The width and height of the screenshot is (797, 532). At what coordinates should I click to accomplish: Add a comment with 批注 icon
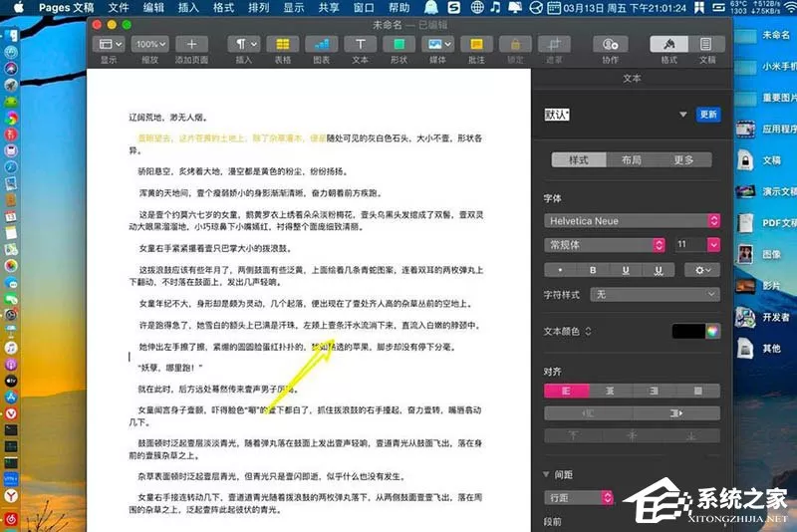click(476, 45)
